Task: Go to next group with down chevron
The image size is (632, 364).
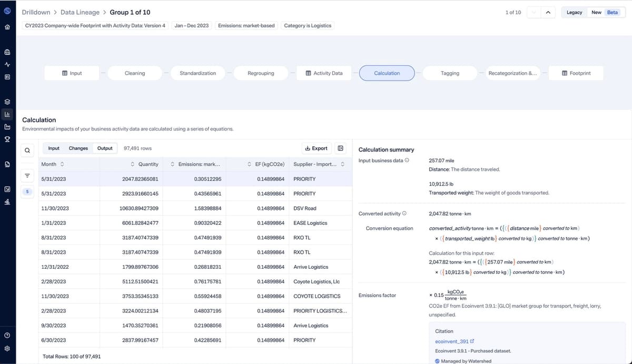Action: coord(534,12)
